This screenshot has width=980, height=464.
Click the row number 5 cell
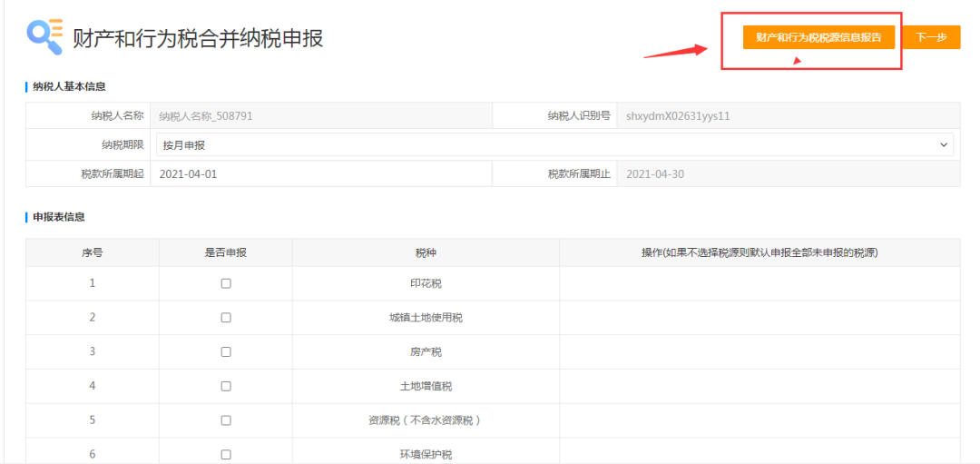[93, 420]
